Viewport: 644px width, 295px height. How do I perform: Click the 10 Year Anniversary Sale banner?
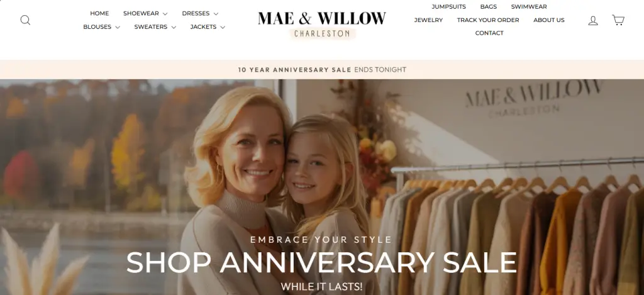click(322, 70)
